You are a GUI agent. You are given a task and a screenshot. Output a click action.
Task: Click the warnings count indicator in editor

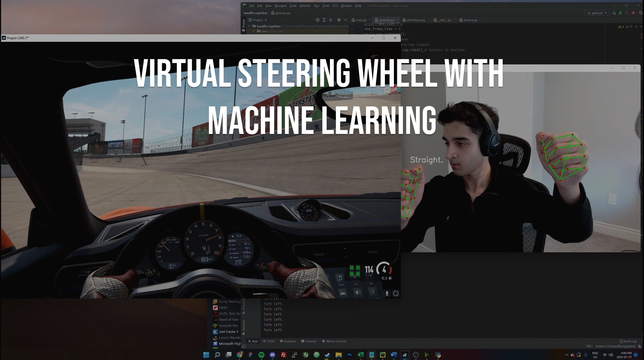(625, 27)
